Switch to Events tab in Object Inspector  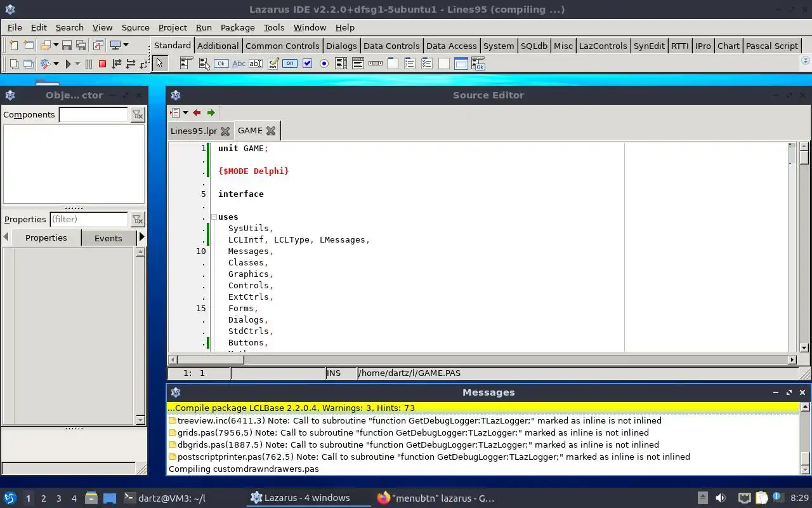coord(108,238)
